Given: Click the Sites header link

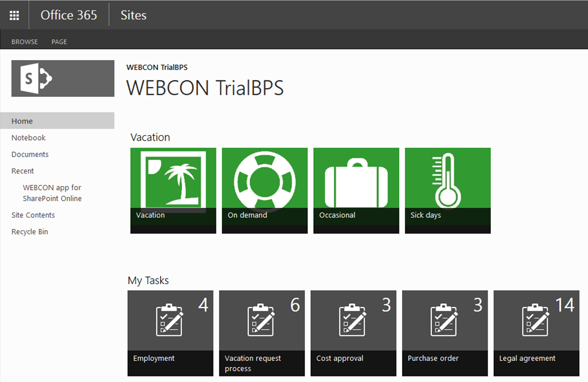Looking at the screenshot, I should [x=133, y=15].
